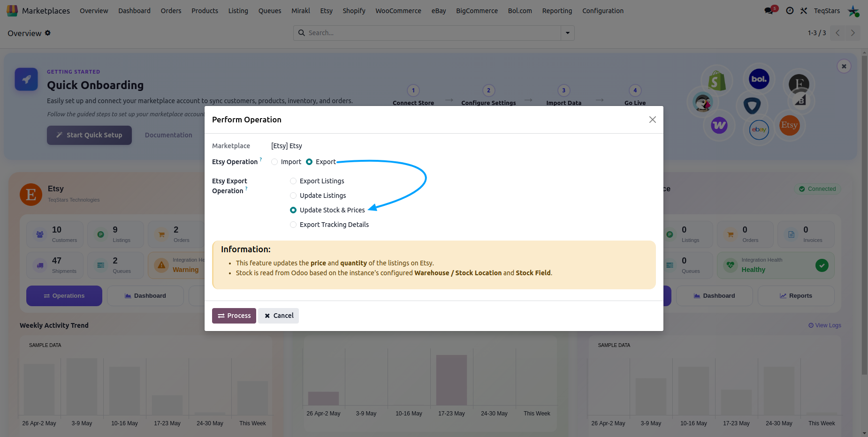The height and width of the screenshot is (437, 868).
Task: Go to next page with pager arrow
Action: [853, 33]
